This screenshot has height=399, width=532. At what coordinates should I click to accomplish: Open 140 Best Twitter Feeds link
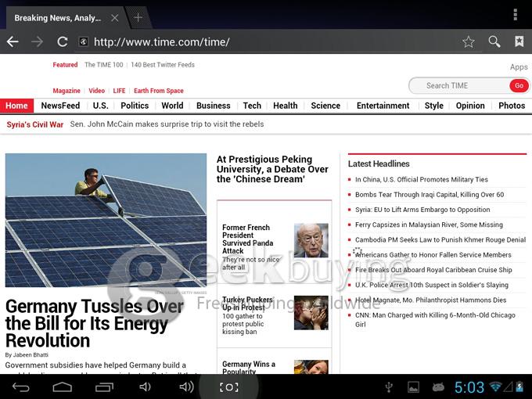(163, 65)
